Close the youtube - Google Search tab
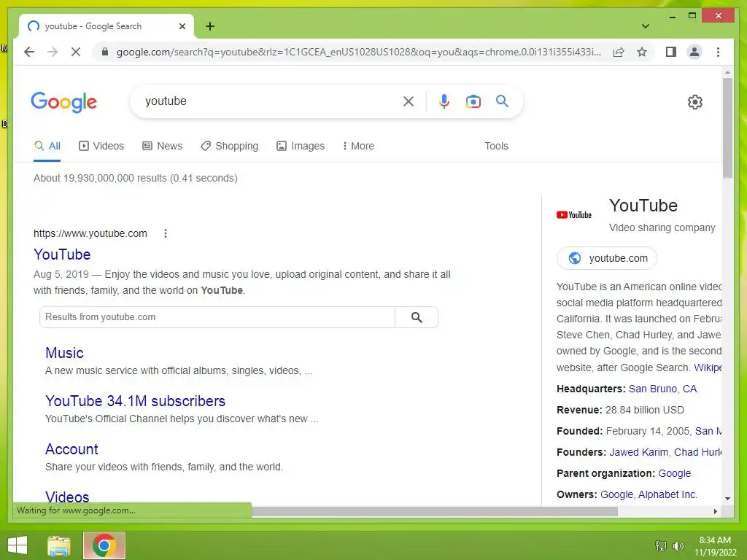747x560 pixels. pyautogui.click(x=182, y=26)
